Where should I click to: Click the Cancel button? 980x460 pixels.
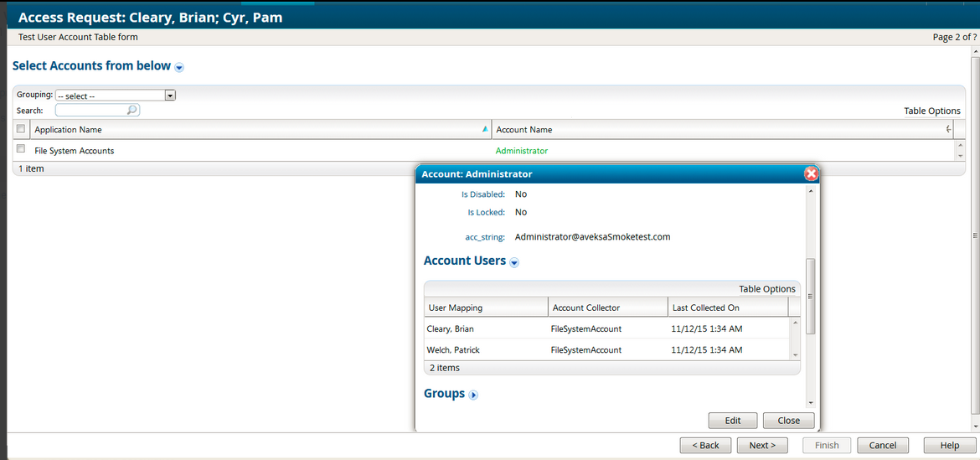coord(882,445)
